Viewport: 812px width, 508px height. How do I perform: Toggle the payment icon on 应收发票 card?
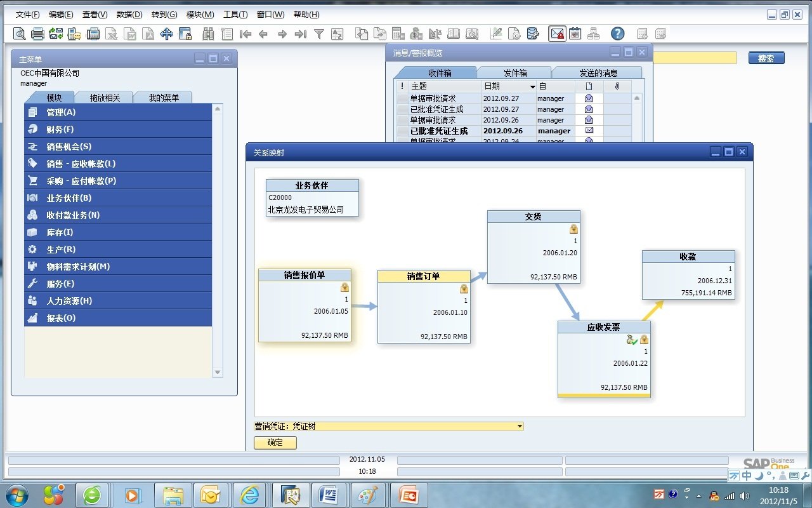tap(632, 340)
